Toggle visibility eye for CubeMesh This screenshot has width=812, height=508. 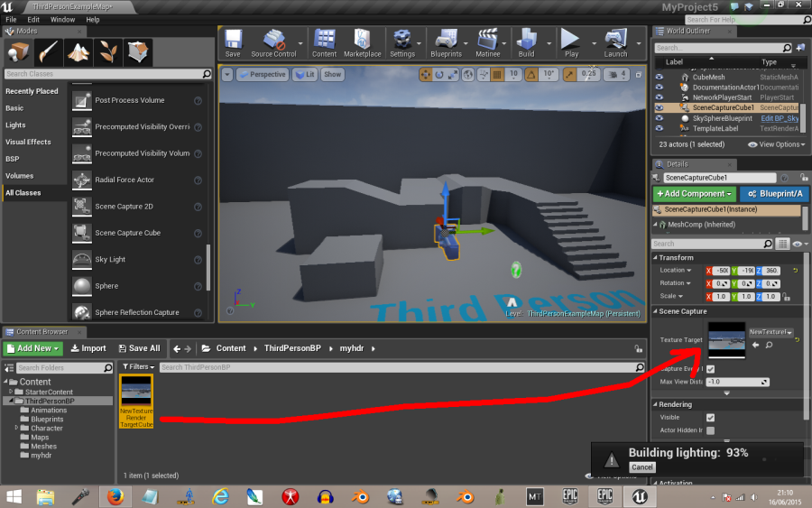point(660,77)
